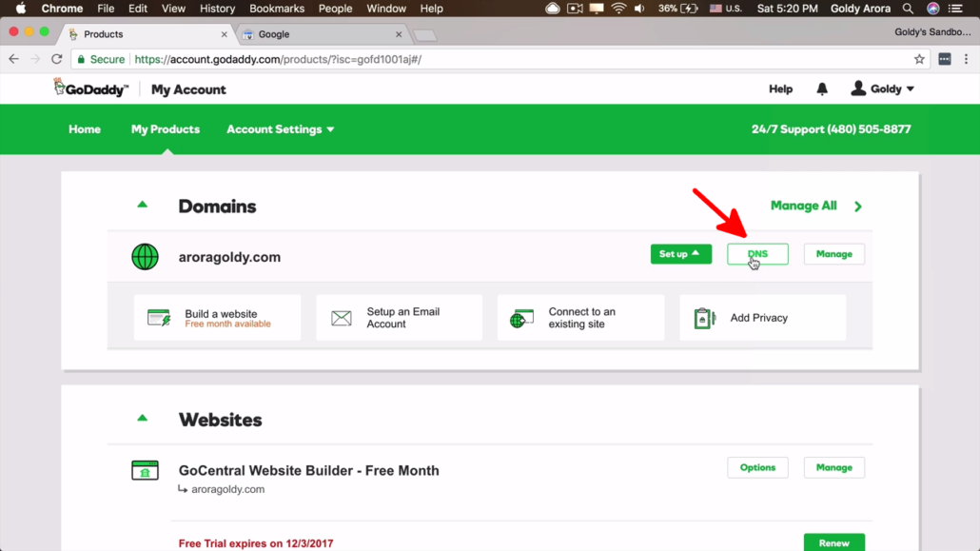Click Manage for GoCentral Website Builder
This screenshot has height=551, width=980.
click(833, 468)
